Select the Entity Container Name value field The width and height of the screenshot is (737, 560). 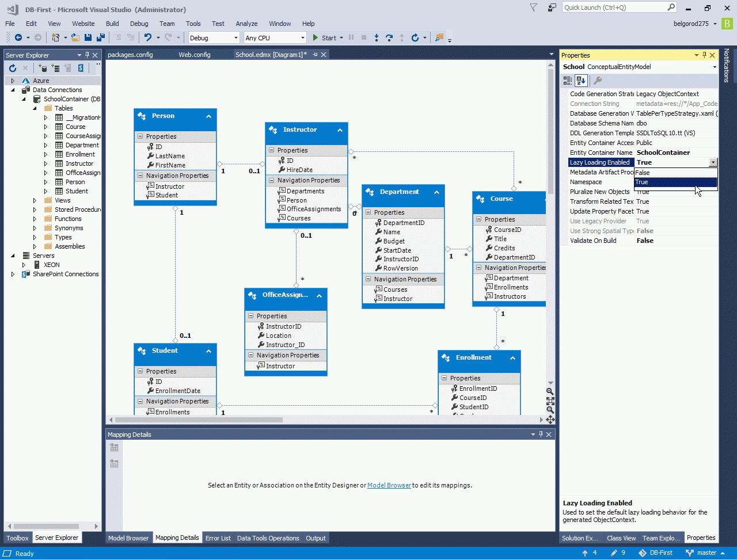click(676, 153)
